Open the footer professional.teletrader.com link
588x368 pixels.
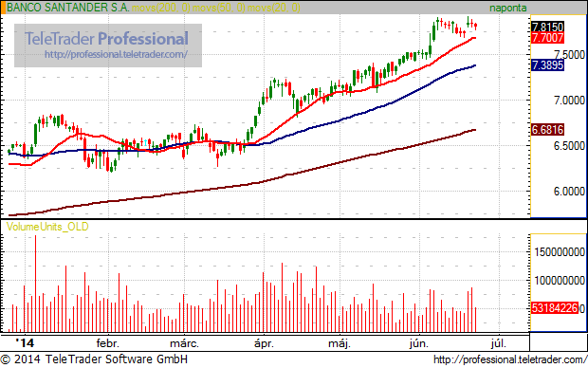tap(510, 359)
